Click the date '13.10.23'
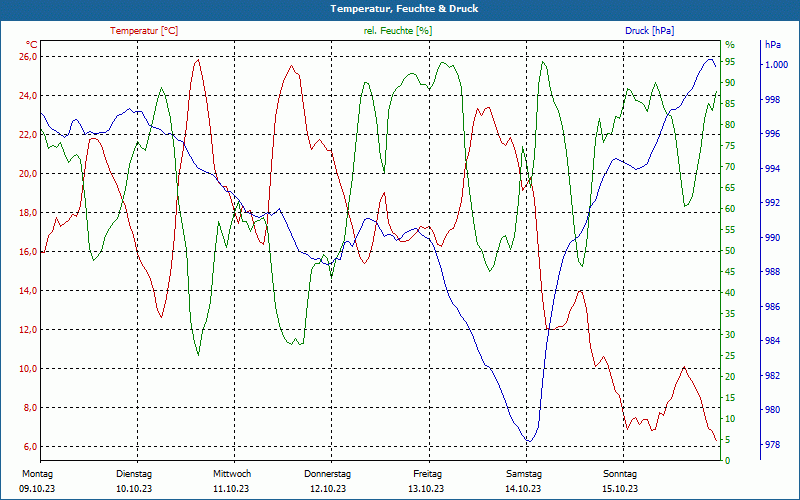This screenshot has width=800, height=500. point(426,489)
